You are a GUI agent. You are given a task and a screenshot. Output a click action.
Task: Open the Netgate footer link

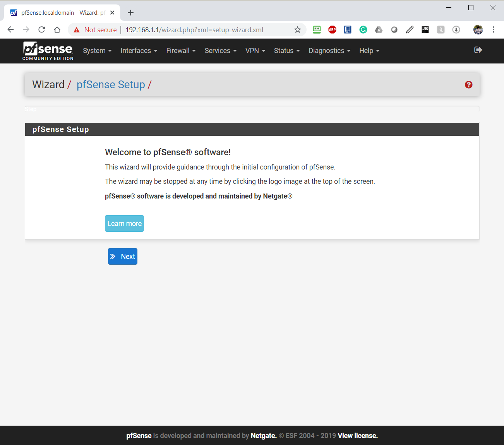[264, 436]
